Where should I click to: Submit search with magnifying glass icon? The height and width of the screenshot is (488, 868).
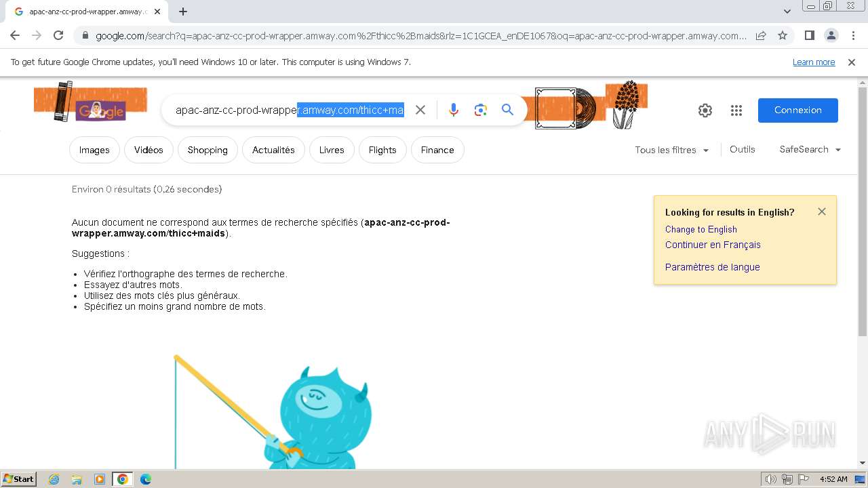(x=507, y=110)
